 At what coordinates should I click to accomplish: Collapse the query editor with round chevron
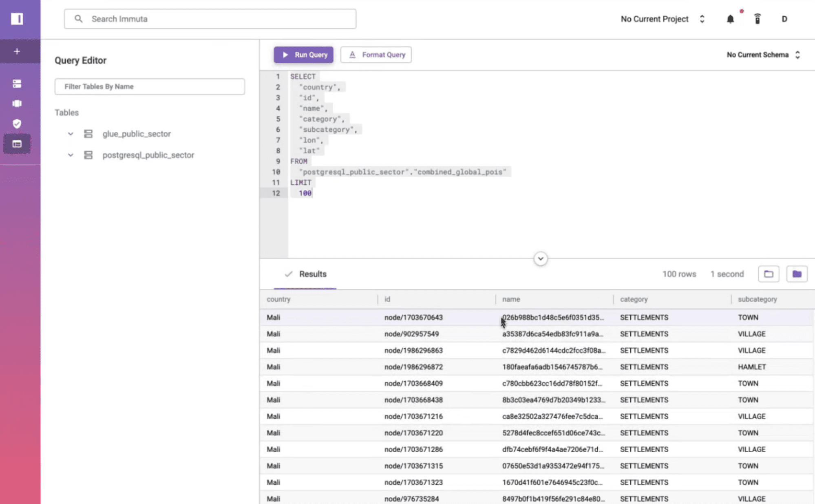[x=540, y=259]
